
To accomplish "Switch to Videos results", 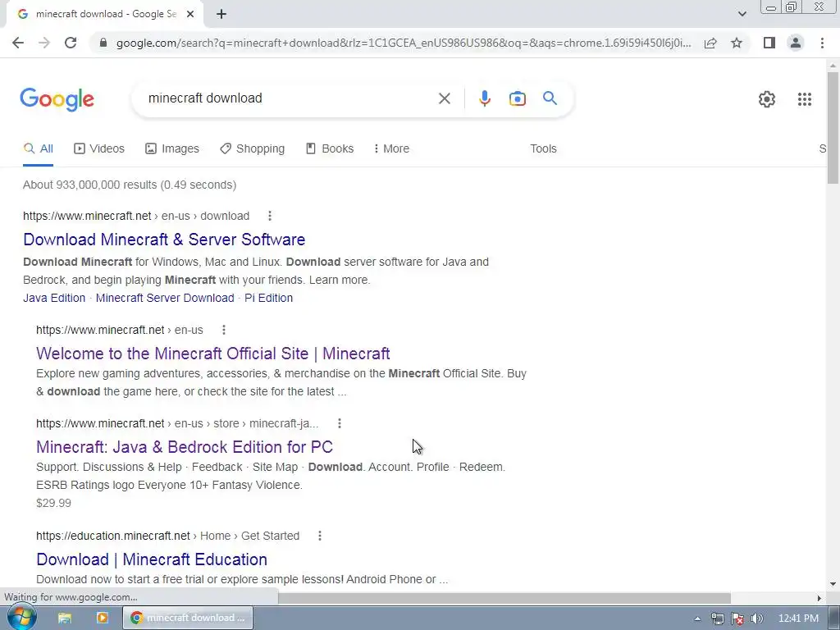I will [x=99, y=149].
